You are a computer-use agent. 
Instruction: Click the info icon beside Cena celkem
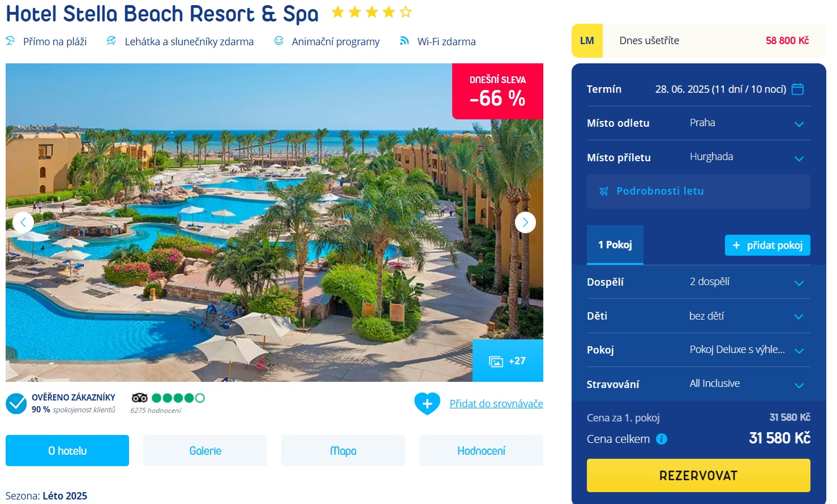(x=662, y=439)
